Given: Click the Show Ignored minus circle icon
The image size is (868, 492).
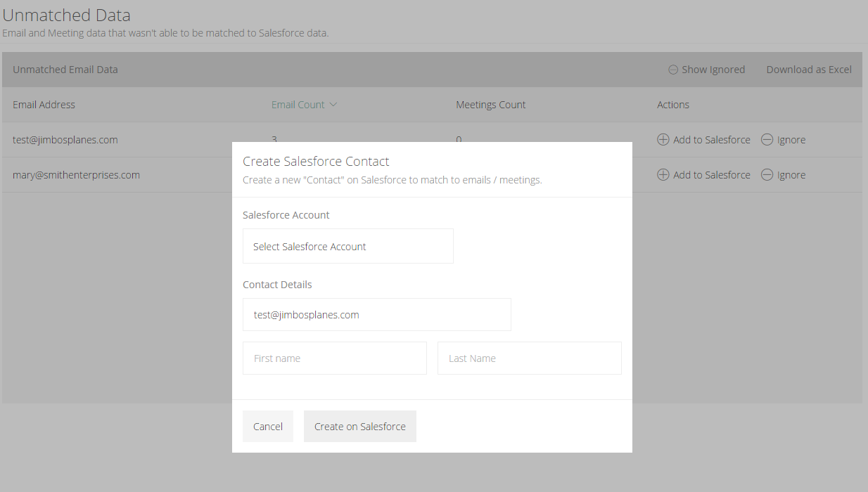Looking at the screenshot, I should tap(673, 70).
